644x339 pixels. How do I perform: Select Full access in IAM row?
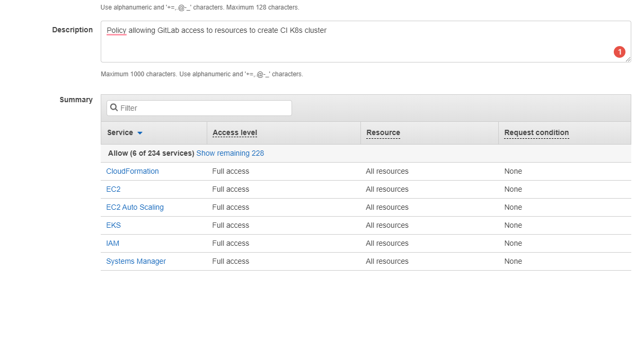click(231, 243)
